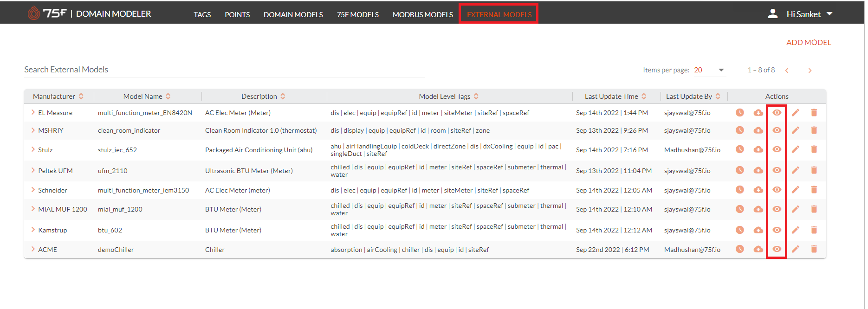Expand the ACME row chevron

(x=33, y=249)
